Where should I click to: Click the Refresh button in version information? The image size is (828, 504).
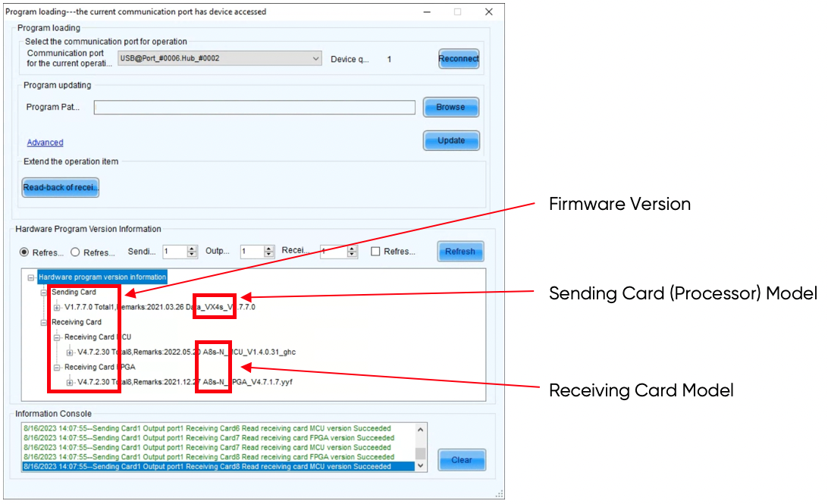pyautogui.click(x=459, y=252)
